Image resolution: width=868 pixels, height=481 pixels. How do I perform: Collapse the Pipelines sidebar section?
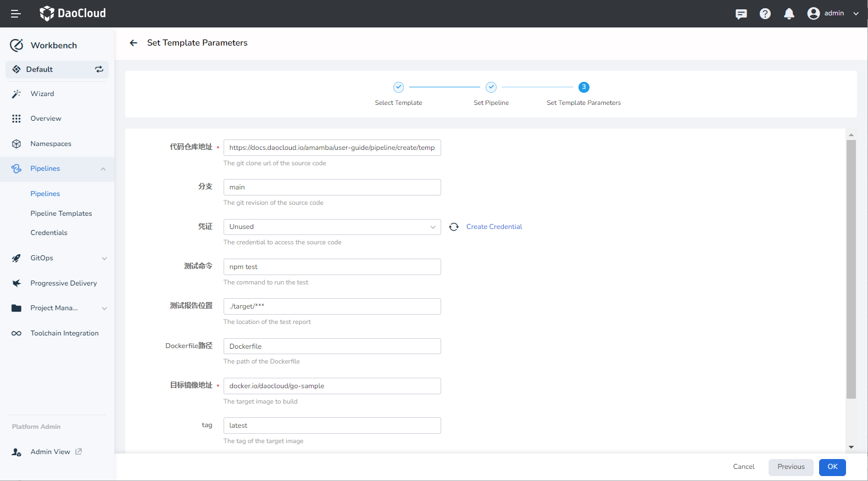tap(103, 169)
